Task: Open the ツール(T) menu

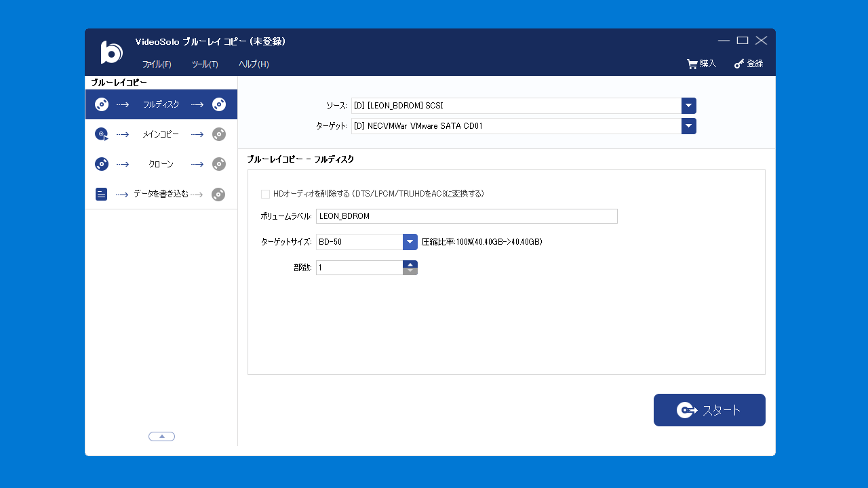Action: click(205, 64)
